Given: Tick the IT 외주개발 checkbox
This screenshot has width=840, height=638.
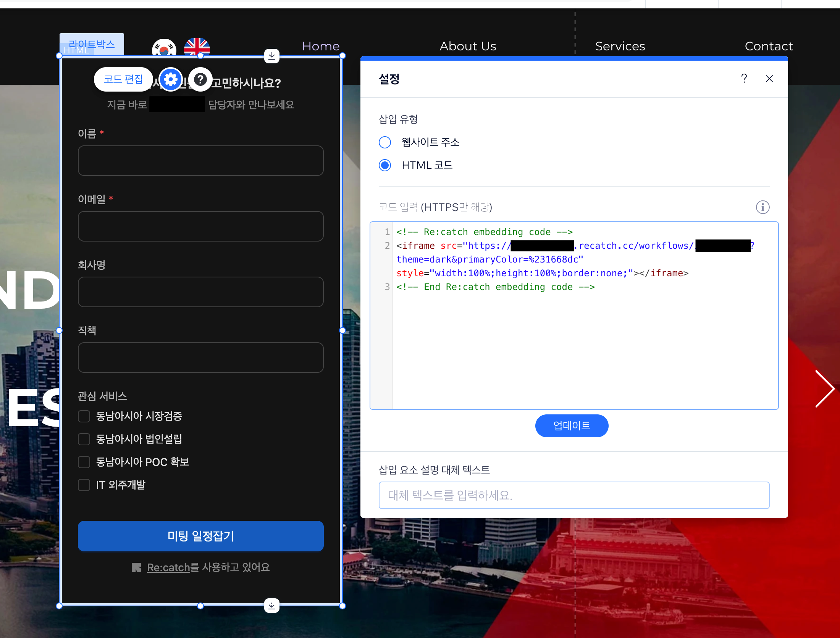Looking at the screenshot, I should (x=84, y=485).
